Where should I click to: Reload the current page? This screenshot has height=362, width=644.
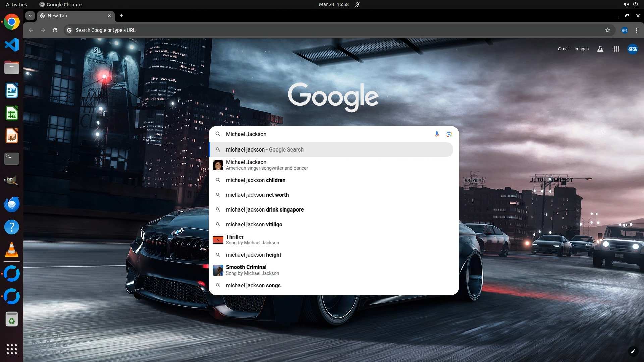point(55,30)
